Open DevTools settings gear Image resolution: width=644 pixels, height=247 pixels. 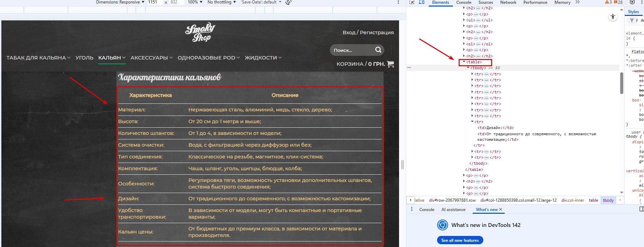632,2
